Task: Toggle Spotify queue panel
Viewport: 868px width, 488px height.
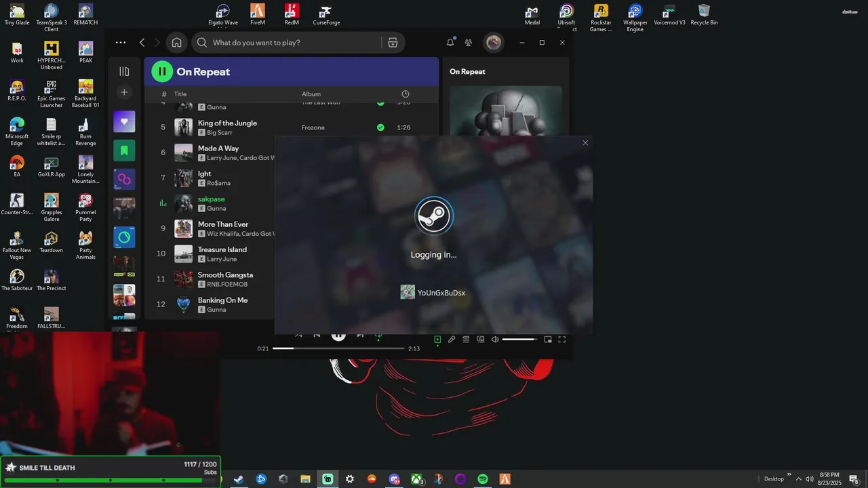Action: (466, 340)
